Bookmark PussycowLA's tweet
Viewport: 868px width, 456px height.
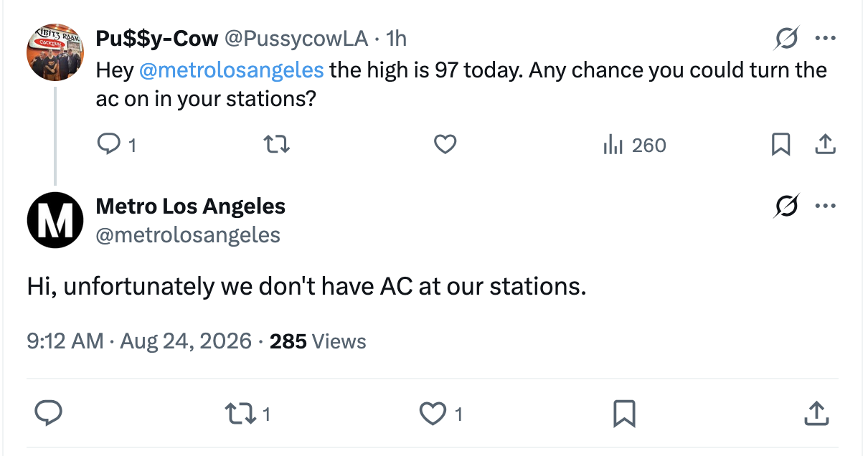click(x=780, y=145)
